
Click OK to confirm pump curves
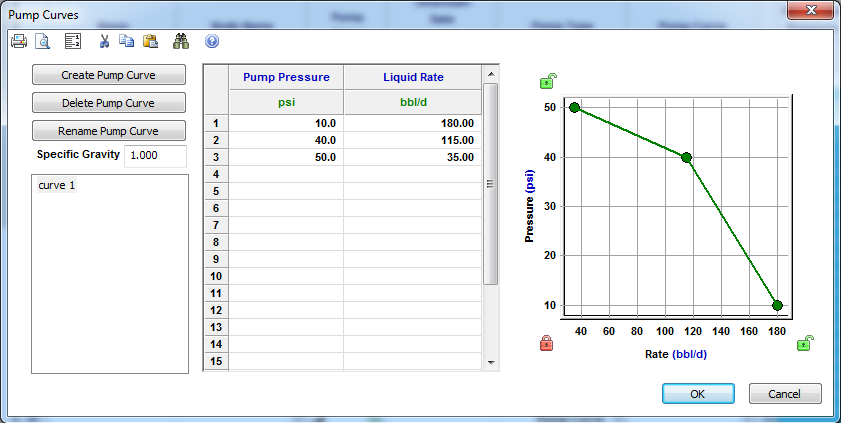pyautogui.click(x=698, y=394)
